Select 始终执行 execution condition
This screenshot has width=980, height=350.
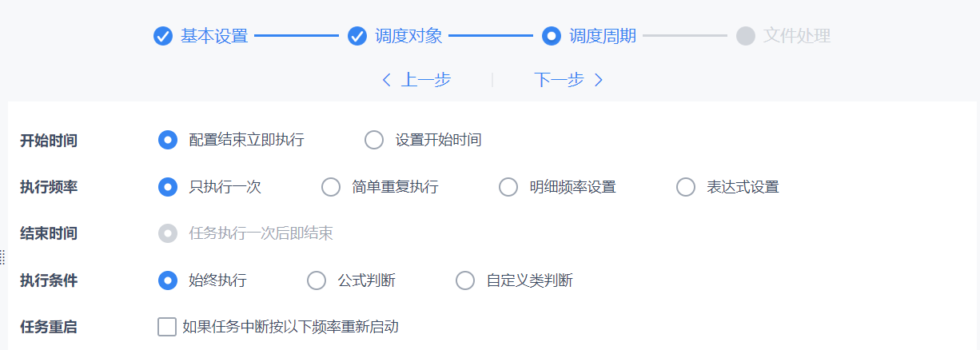[x=168, y=280]
